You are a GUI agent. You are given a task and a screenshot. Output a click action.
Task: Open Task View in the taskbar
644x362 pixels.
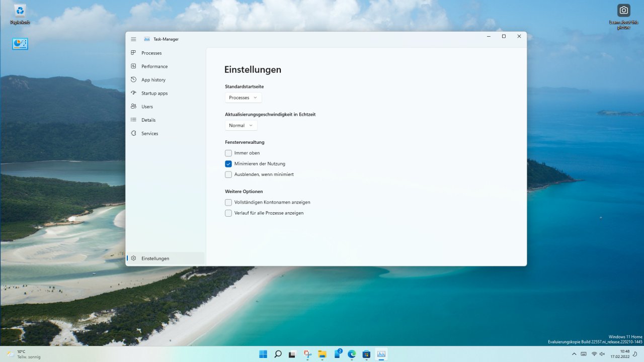(x=292, y=354)
